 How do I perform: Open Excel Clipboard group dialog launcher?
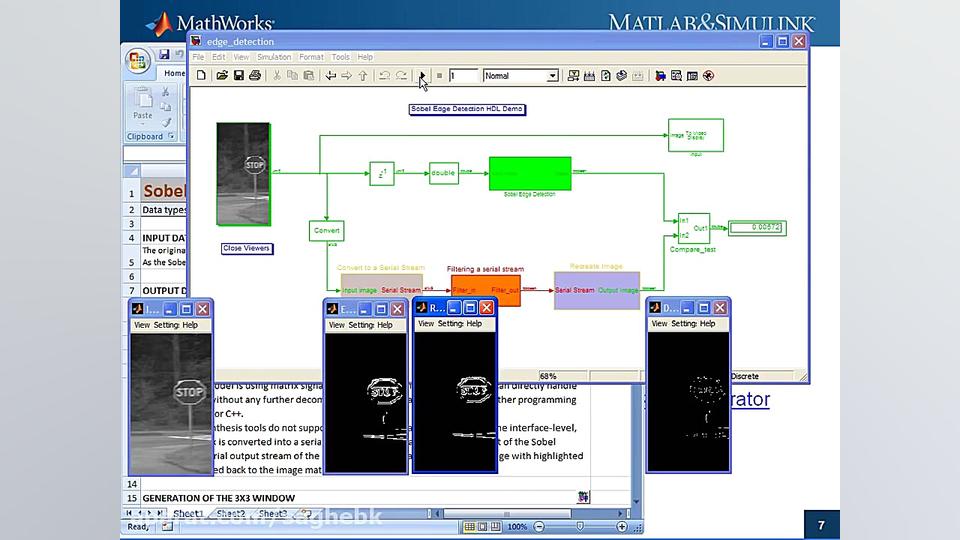tap(171, 136)
